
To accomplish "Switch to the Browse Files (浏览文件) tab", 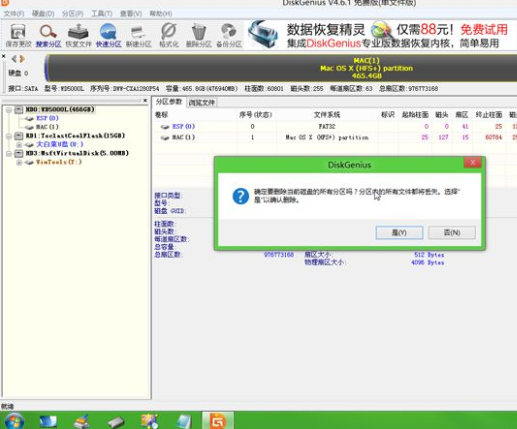I will (202, 102).
